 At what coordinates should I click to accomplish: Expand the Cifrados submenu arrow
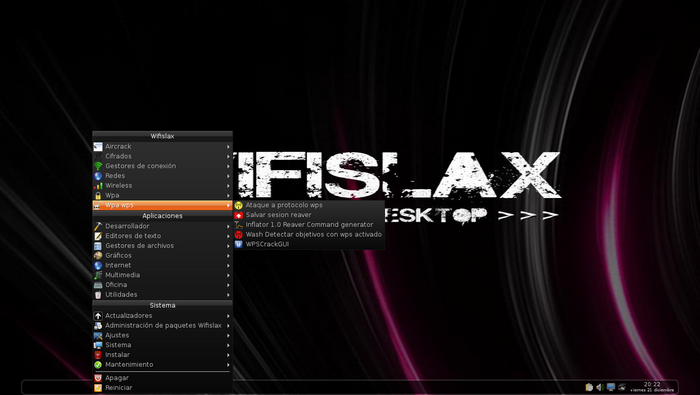click(228, 156)
